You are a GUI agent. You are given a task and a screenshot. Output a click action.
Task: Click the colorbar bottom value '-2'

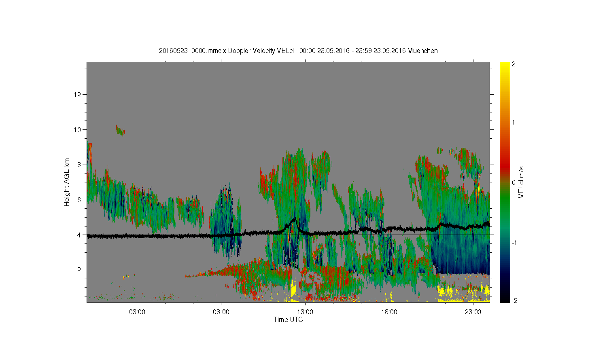pyautogui.click(x=514, y=301)
